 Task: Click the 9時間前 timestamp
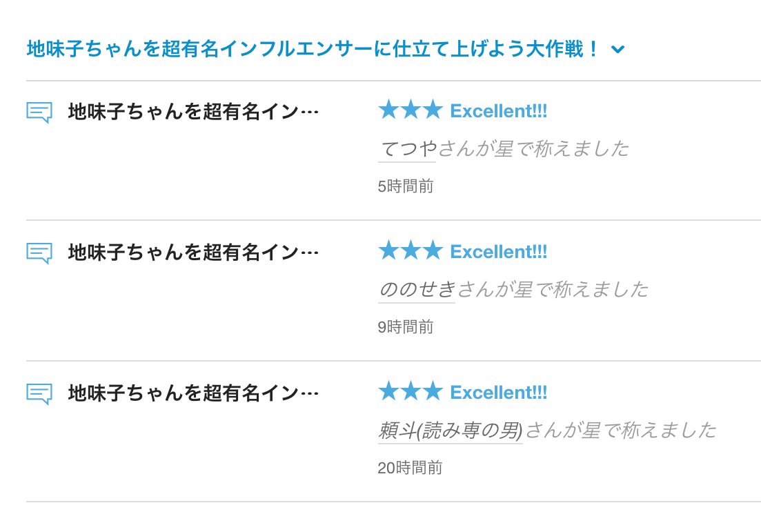point(406,327)
